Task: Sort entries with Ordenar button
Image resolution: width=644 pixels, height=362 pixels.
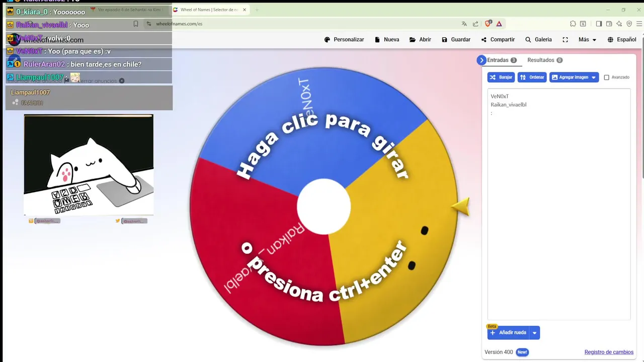Action: [x=532, y=77]
